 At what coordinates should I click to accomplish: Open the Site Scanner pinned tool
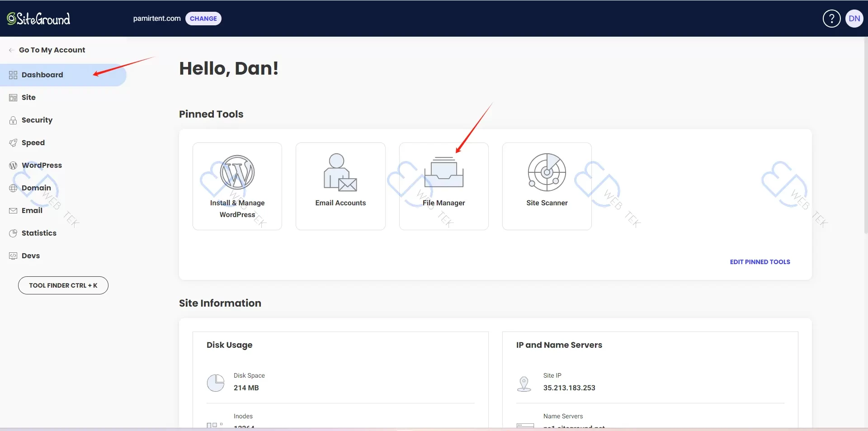(547, 186)
